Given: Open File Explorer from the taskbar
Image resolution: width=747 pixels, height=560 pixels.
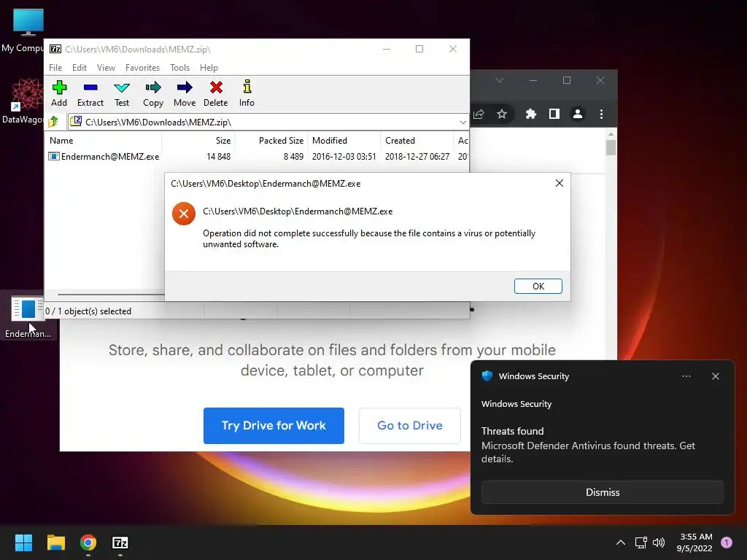Looking at the screenshot, I should pos(55,542).
